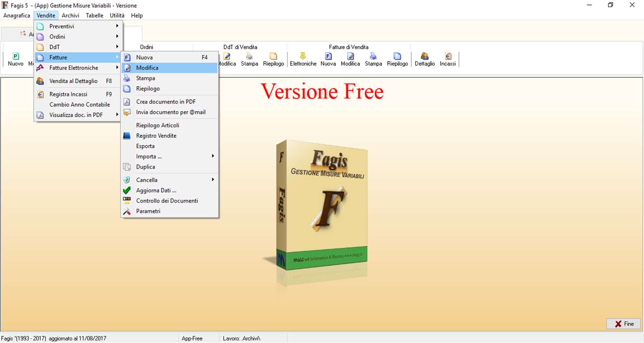Open the Help menu

(137, 15)
